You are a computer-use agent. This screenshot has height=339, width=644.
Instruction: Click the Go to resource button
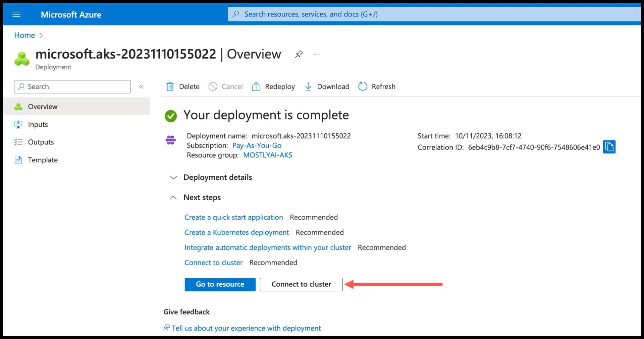coord(220,284)
